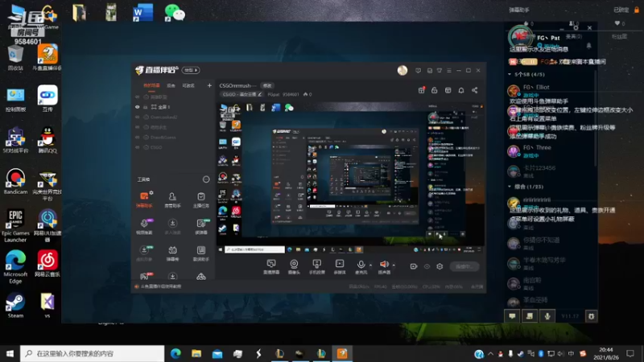Open stream settings with the gear icon
The image size is (644, 362).
tap(440, 266)
